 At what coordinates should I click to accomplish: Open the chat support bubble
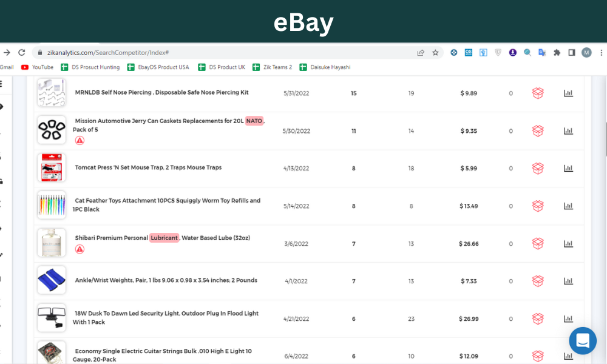point(583,341)
